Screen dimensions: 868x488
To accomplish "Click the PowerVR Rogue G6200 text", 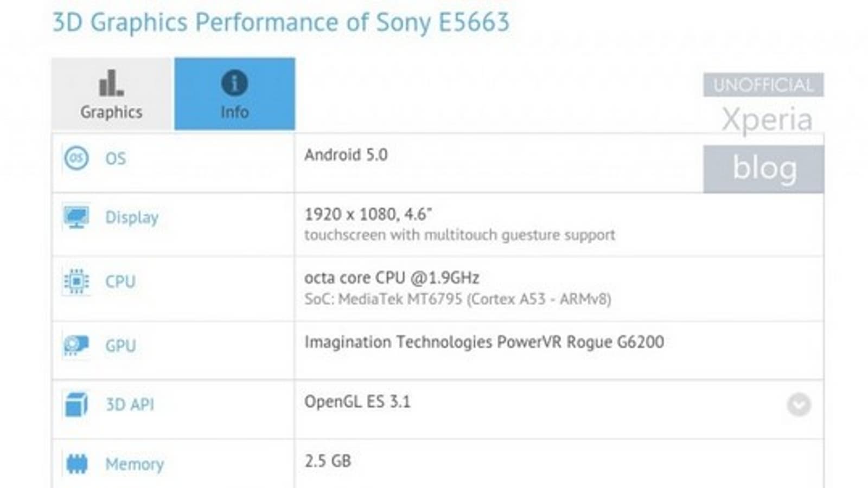I will click(484, 342).
